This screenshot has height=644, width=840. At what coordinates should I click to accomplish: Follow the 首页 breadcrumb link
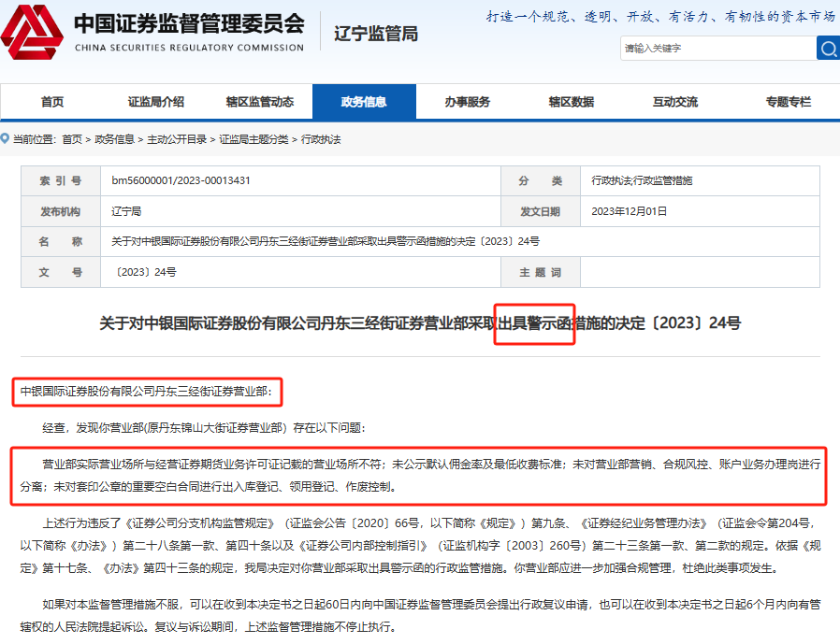click(x=72, y=139)
